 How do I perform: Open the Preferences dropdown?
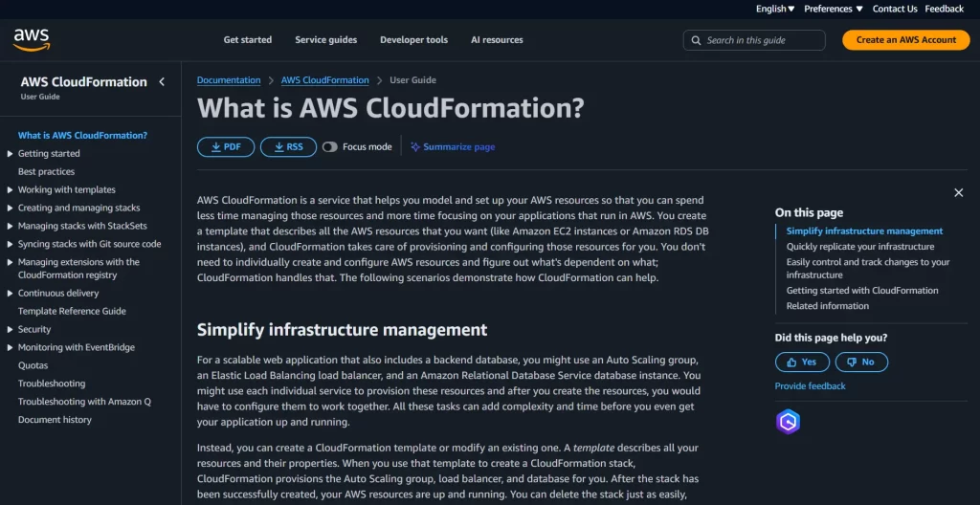point(834,9)
